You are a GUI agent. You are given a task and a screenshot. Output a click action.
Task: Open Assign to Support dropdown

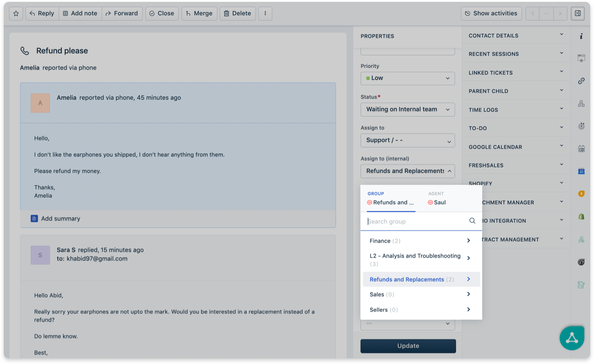(408, 140)
